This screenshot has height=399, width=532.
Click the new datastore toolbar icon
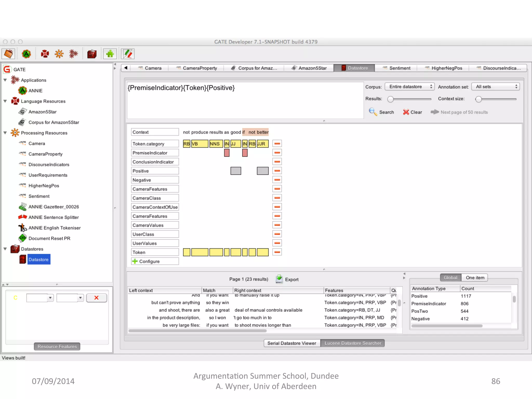tap(92, 54)
